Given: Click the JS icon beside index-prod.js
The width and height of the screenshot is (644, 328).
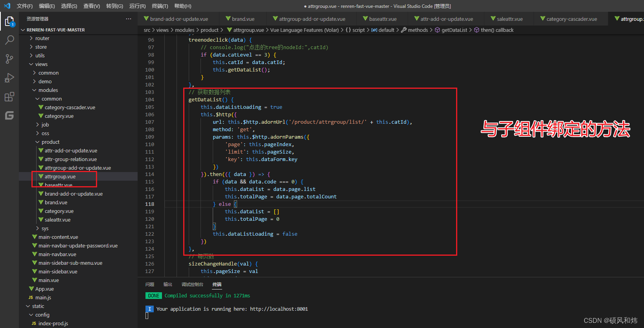Looking at the screenshot, I should click(34, 323).
